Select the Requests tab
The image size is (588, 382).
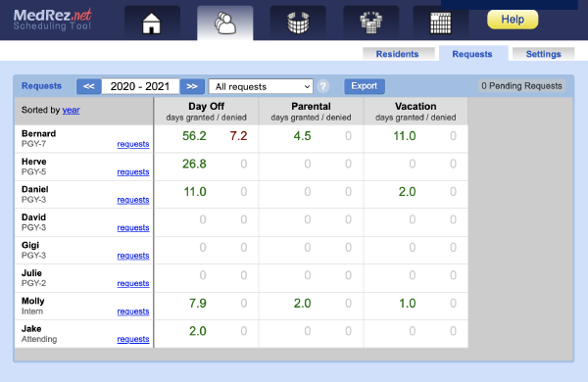coord(472,54)
